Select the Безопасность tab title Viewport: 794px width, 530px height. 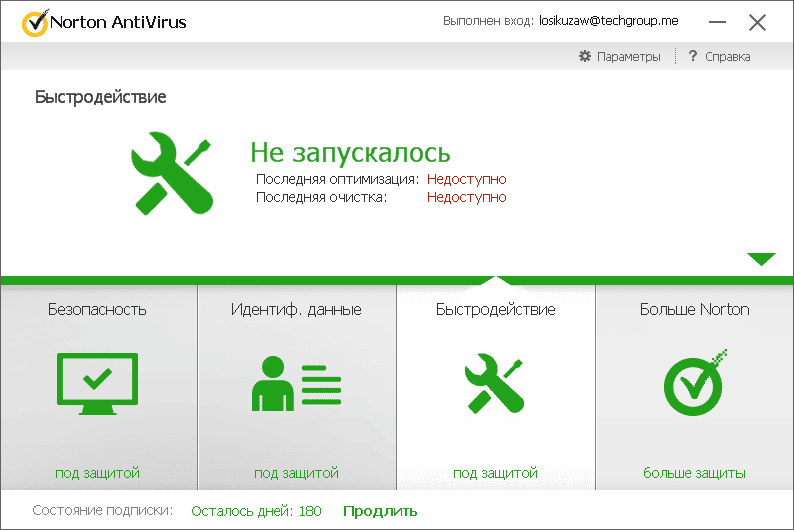97,309
